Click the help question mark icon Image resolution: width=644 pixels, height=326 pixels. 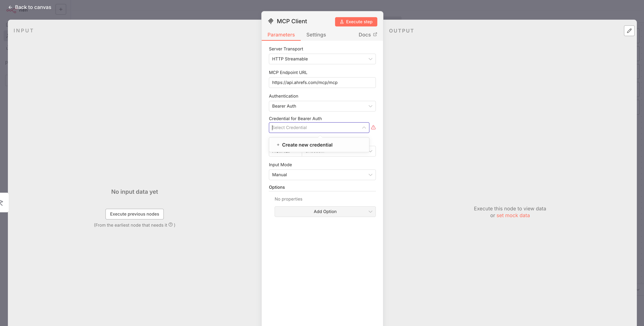171,225
